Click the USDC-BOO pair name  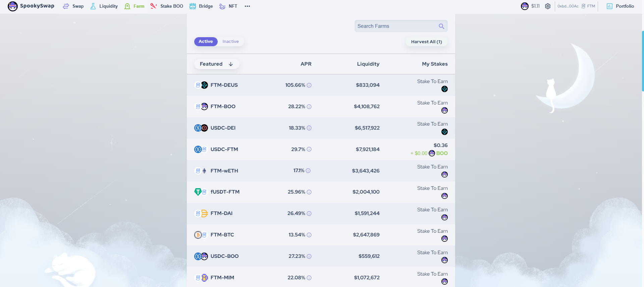[x=225, y=256]
